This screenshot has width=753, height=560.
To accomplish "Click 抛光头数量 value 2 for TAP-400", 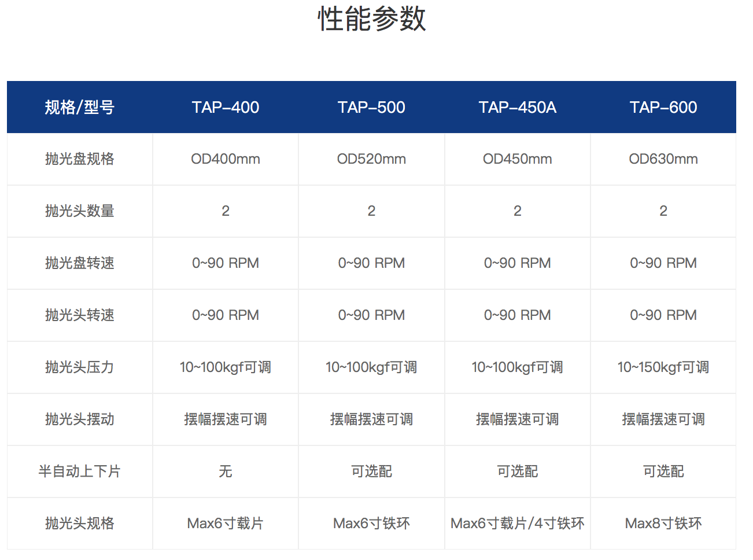I will (226, 211).
